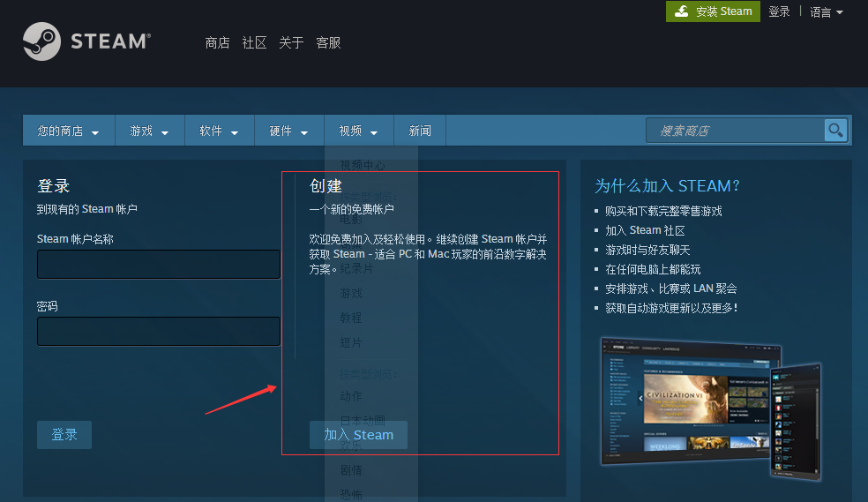868x502 pixels.
Task: Click the 加入 Steam button
Action: point(359,434)
